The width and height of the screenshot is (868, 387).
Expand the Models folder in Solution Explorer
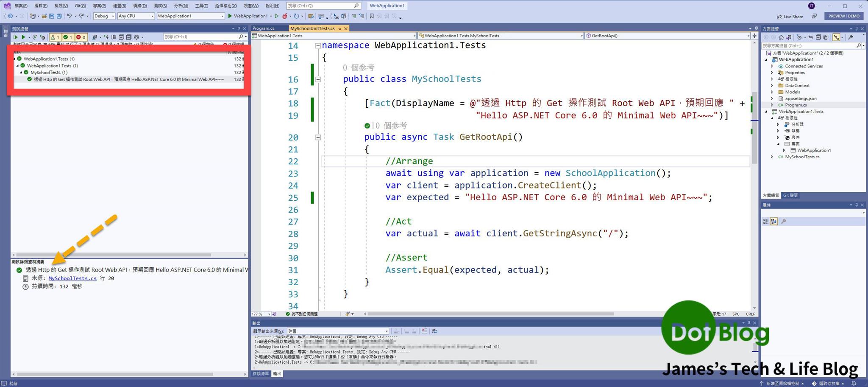[772, 92]
